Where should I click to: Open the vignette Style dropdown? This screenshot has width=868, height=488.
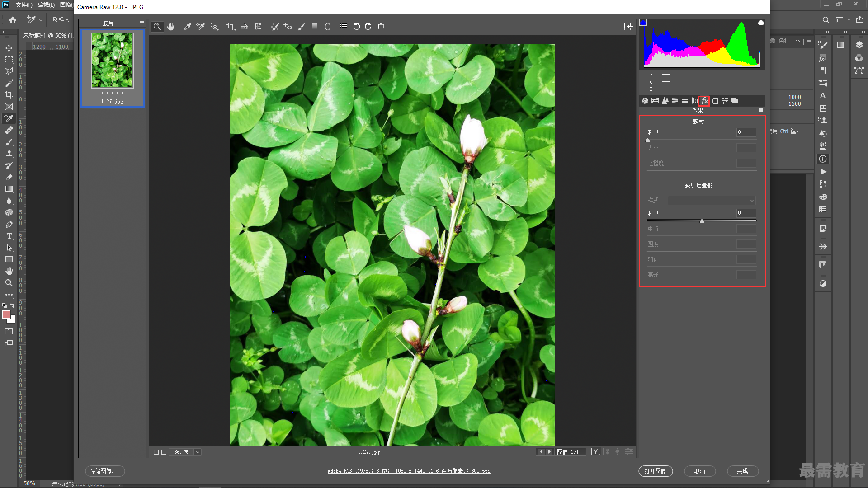(x=712, y=201)
